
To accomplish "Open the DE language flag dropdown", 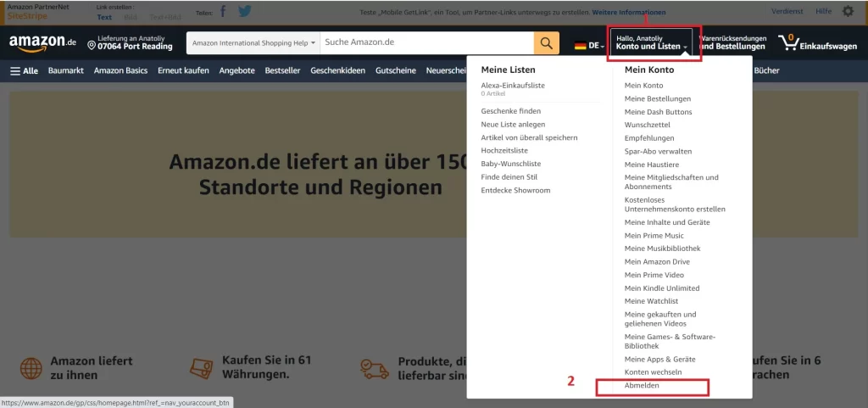I will pos(589,46).
